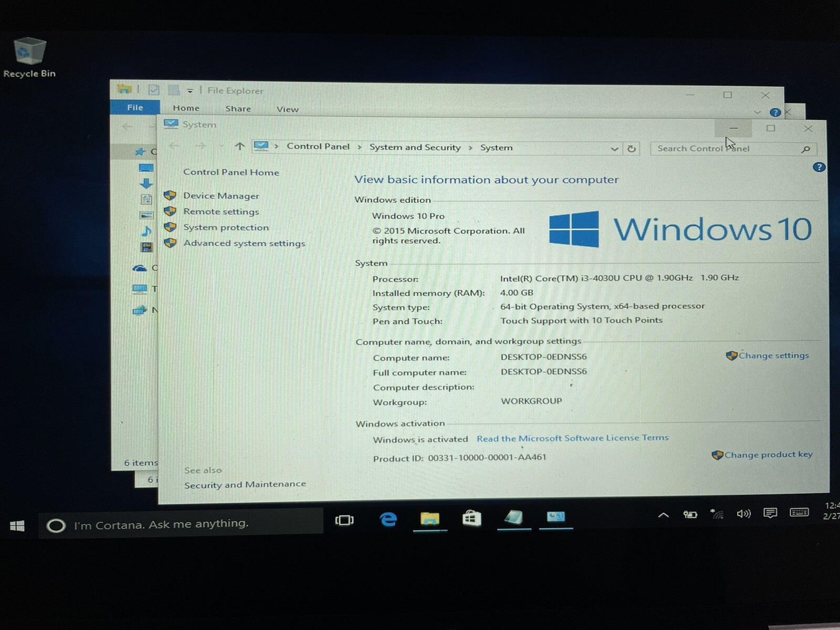
Task: Select System and Security in the breadcrumb
Action: pyautogui.click(x=415, y=148)
